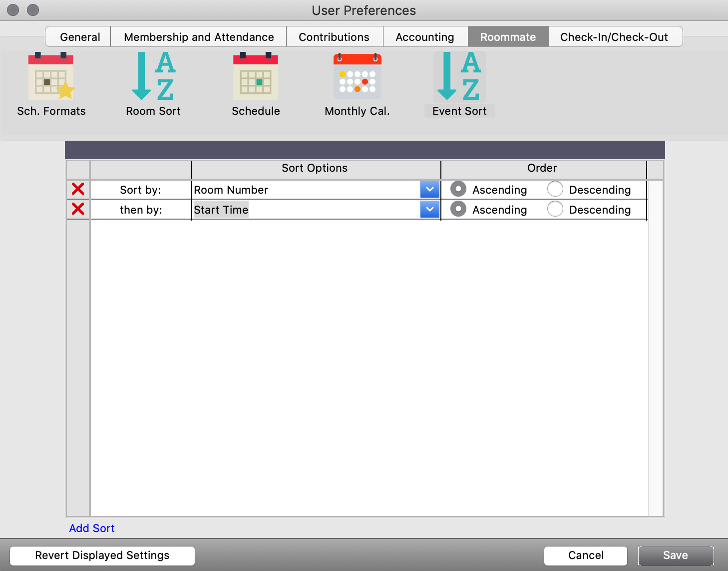Screen dimensions: 728x571
Task: Click the Monthly Cal. icon
Action: [357, 78]
